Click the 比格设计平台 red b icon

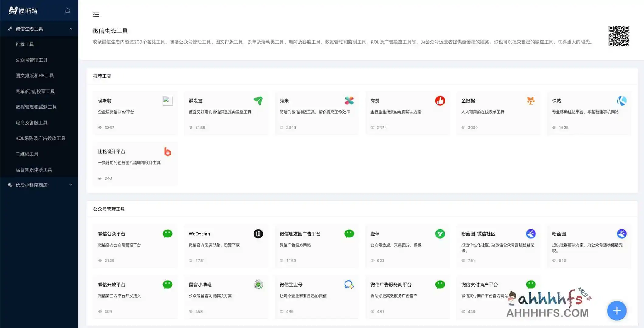(x=168, y=152)
